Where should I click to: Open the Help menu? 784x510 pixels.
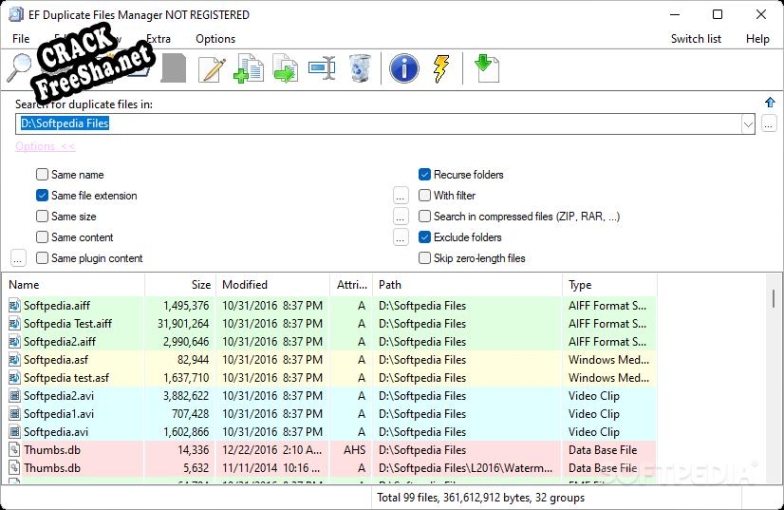click(x=757, y=39)
